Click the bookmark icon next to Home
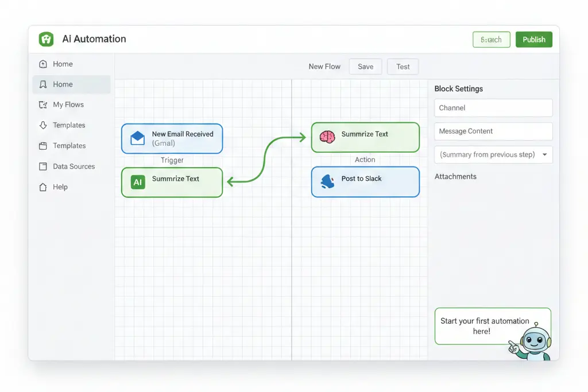Screen dimensions: 588x392 pos(43,84)
